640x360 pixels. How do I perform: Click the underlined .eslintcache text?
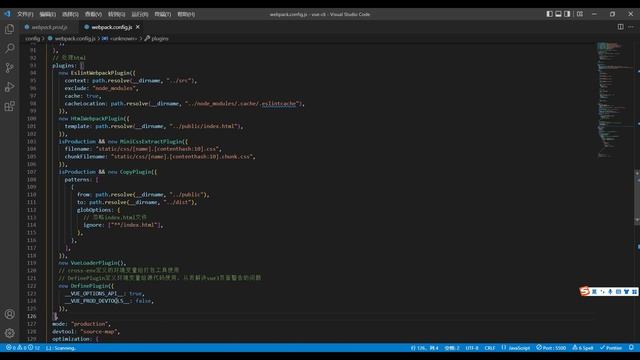pos(278,104)
